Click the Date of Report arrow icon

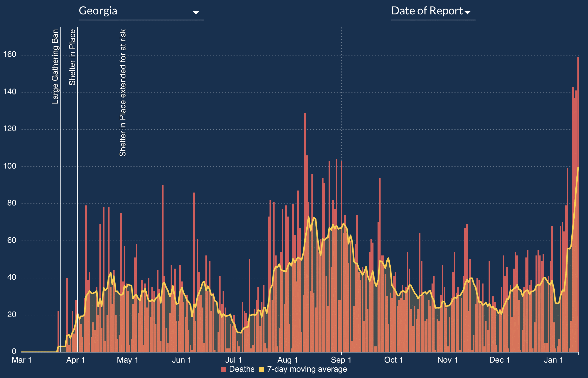467,12
